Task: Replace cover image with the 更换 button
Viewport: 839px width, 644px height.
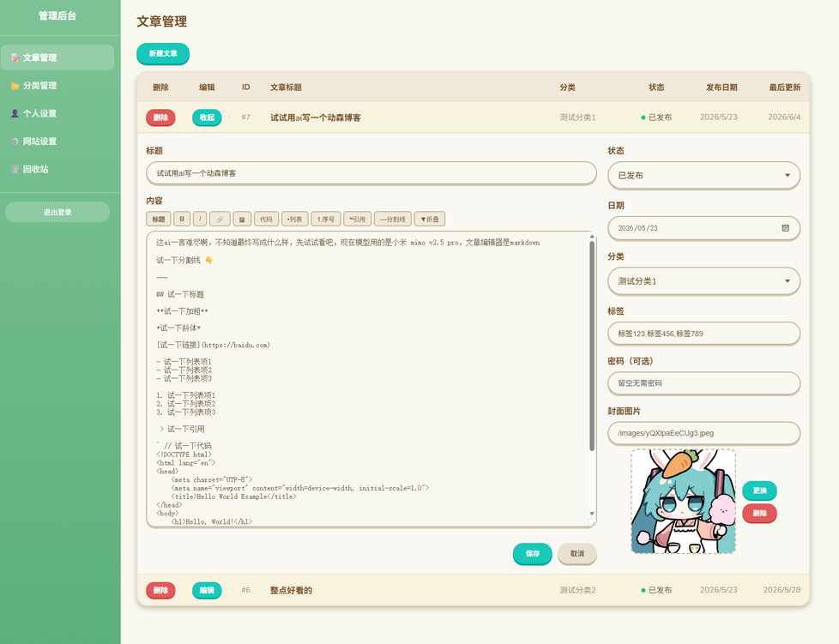Action: click(759, 491)
